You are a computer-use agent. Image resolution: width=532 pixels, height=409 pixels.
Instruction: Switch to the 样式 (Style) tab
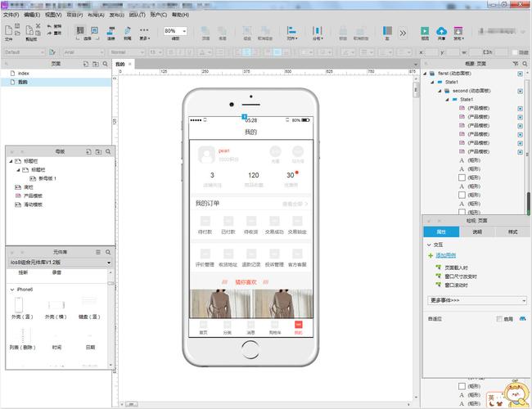(513, 232)
